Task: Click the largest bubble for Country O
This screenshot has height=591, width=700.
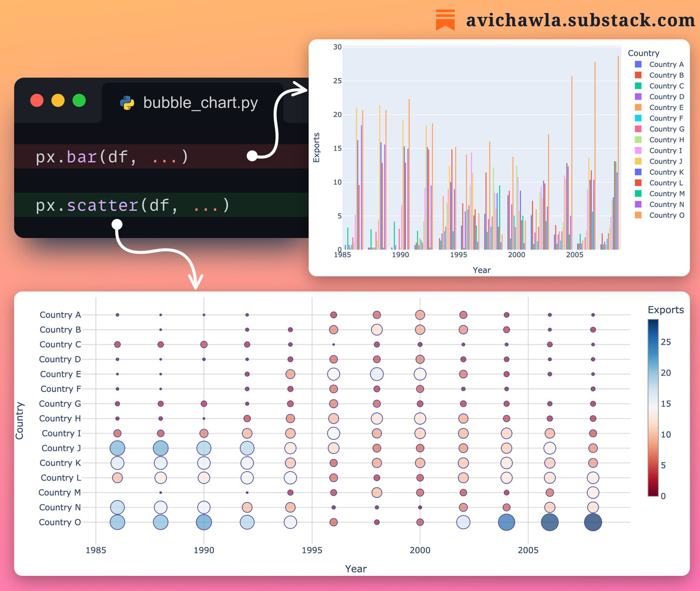Action: pyautogui.click(x=592, y=522)
